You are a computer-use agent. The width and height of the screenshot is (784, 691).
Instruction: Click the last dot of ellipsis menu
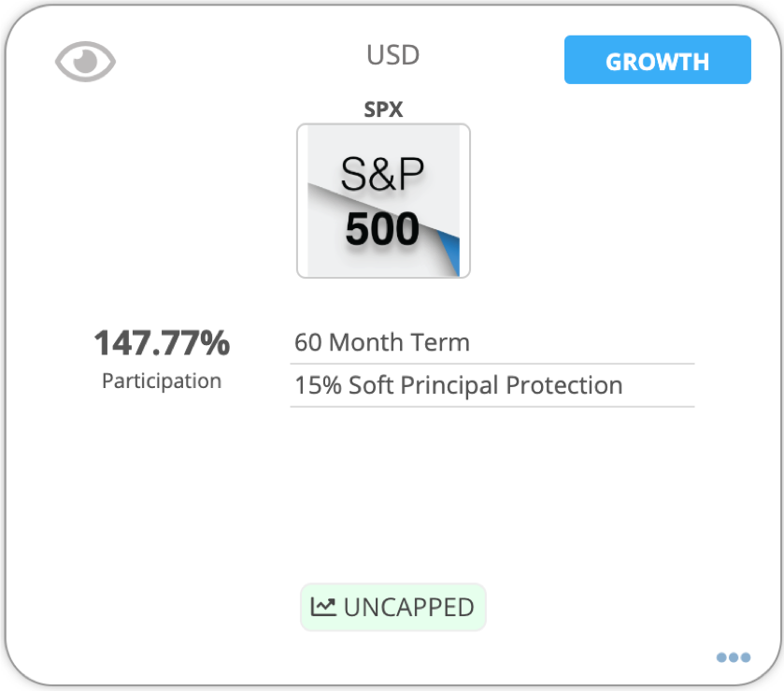[x=746, y=657]
